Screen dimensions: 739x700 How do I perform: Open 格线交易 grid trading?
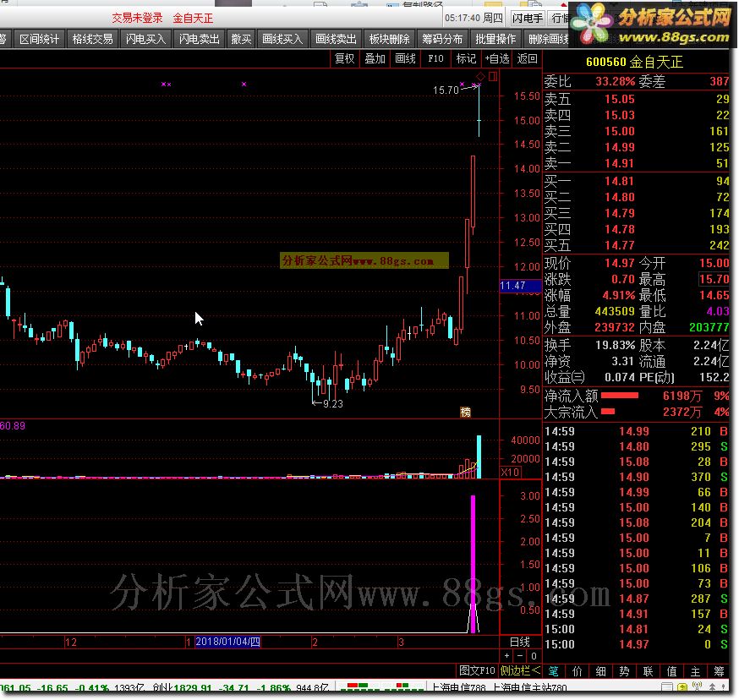coord(93,39)
